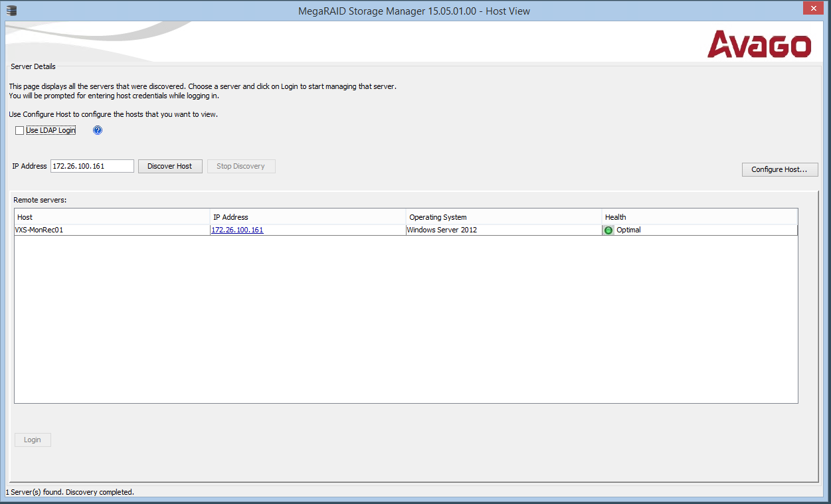Click the Optimal health status text
Image resolution: width=831 pixels, height=504 pixels.
pyautogui.click(x=628, y=230)
